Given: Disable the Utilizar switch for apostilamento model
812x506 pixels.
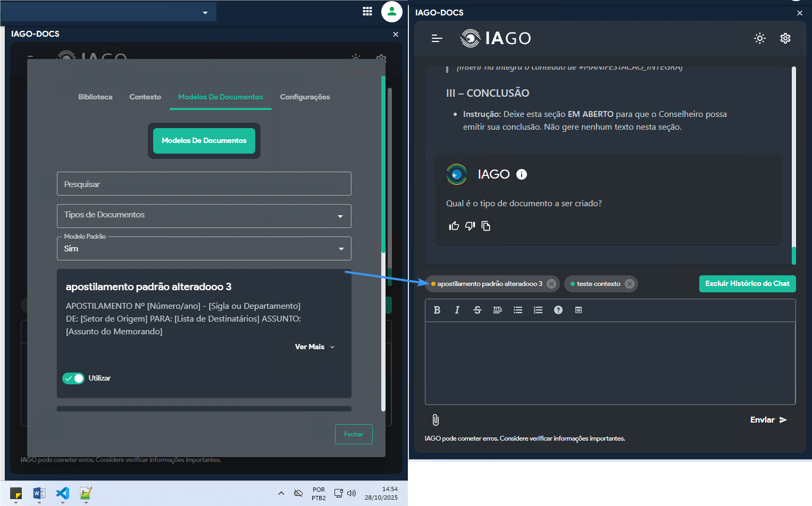Looking at the screenshot, I should tap(73, 378).
